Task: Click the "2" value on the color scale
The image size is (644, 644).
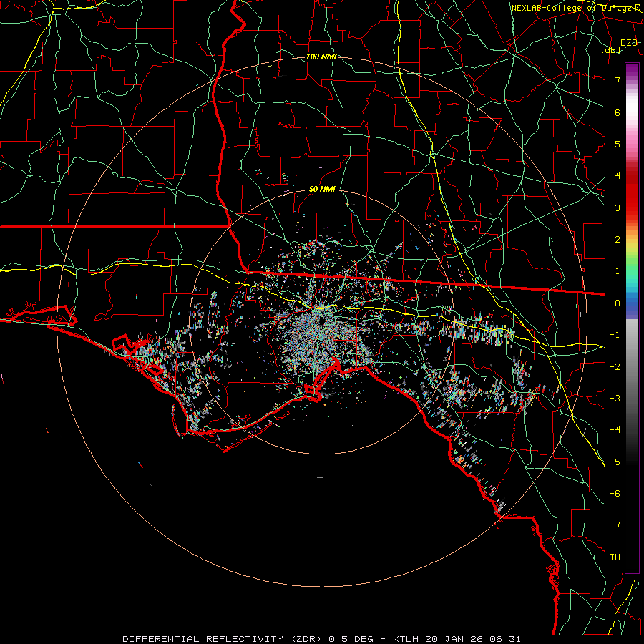Action: coord(618,240)
